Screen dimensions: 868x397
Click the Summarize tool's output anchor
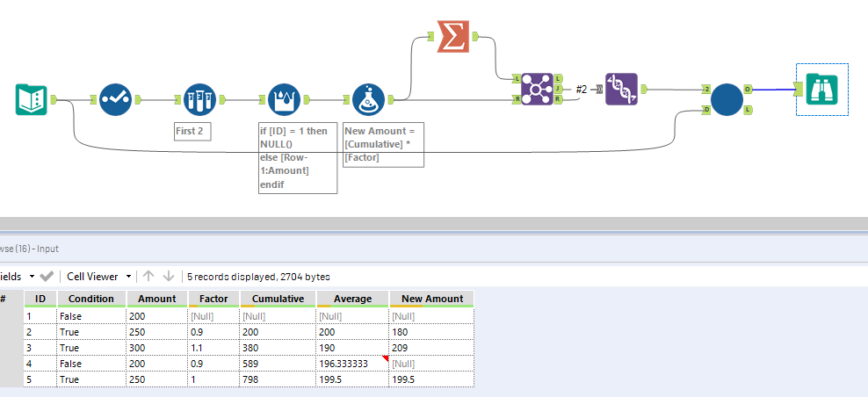pos(475,37)
